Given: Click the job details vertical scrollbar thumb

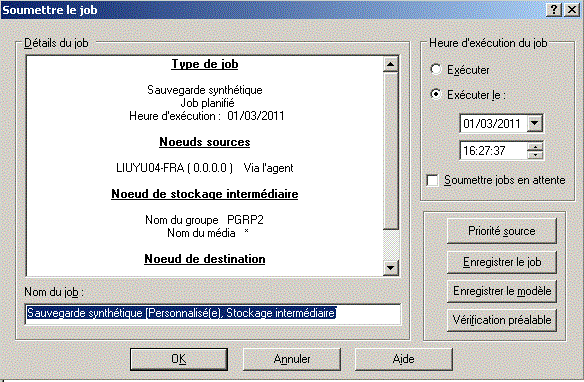Looking at the screenshot, I should 391,150.
